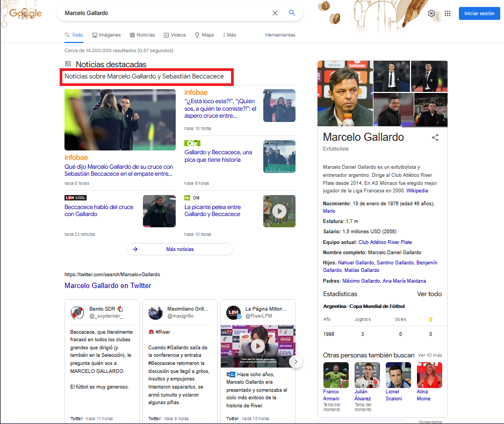Viewport: 504px width, 424px height.
Task: Switch to the Imágenes tab
Action: click(x=107, y=35)
